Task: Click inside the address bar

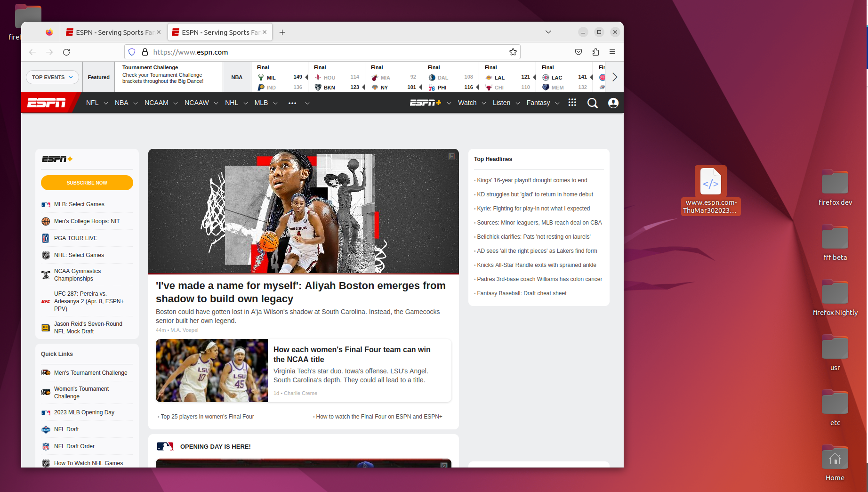Action: pyautogui.click(x=282, y=52)
